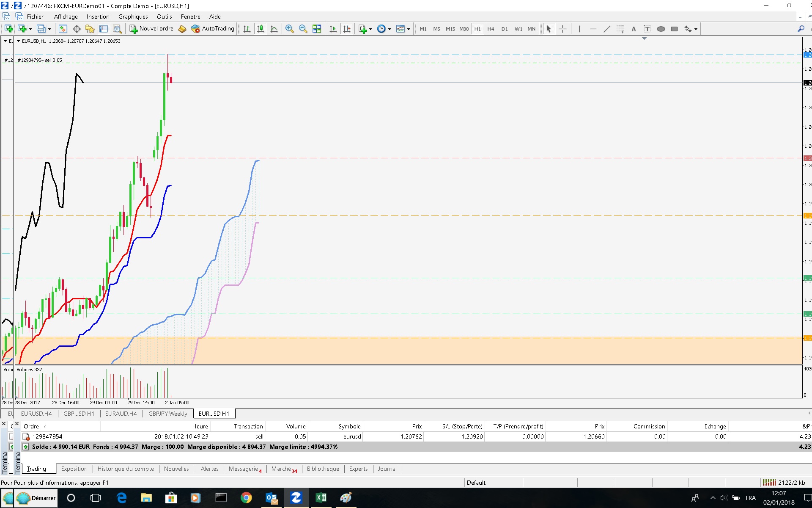Viewport: 812px width, 508px height.
Task: Toggle the Terminal panel icon
Action: click(x=104, y=29)
